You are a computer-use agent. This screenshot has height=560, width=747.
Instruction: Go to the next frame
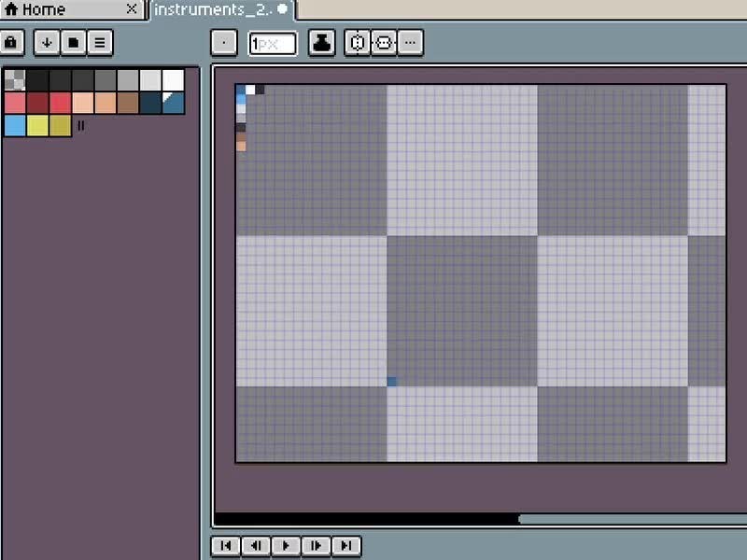(x=316, y=545)
